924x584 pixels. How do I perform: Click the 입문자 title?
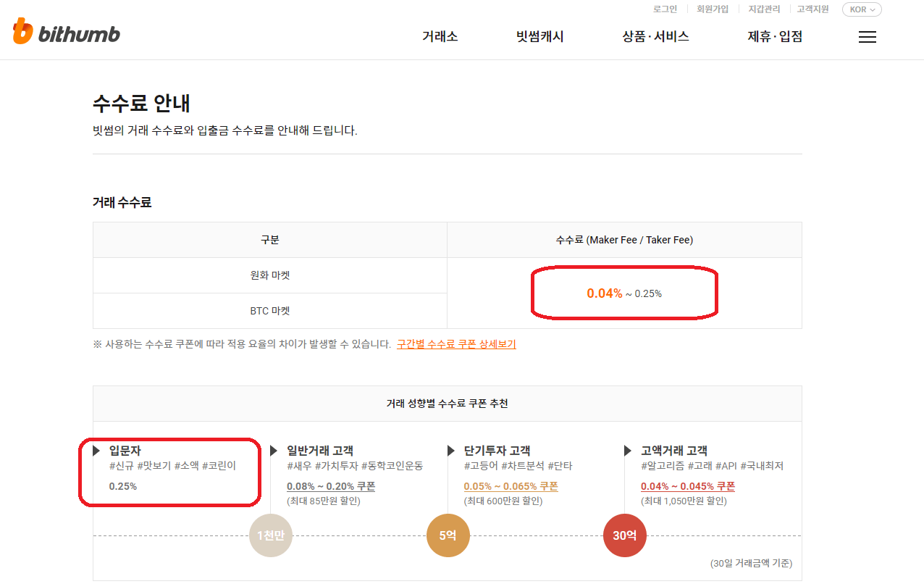(x=125, y=451)
